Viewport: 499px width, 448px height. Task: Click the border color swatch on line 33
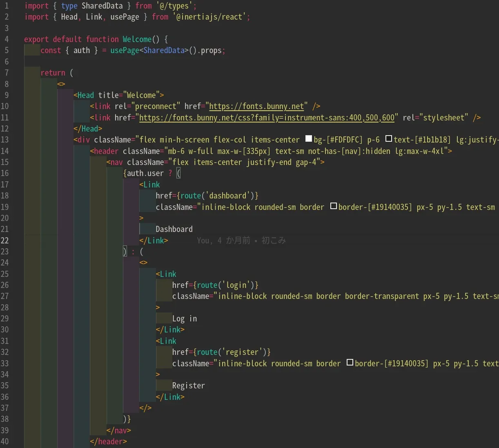(350, 363)
